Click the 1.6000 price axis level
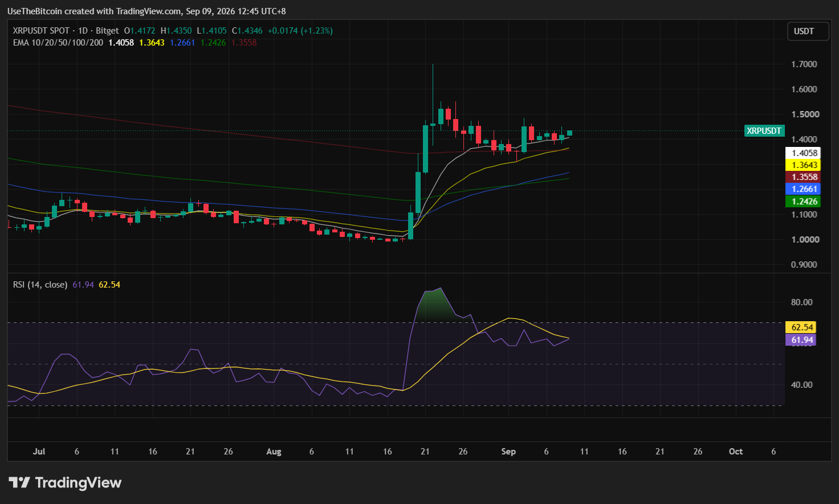This screenshot has height=504, width=839. (x=804, y=89)
